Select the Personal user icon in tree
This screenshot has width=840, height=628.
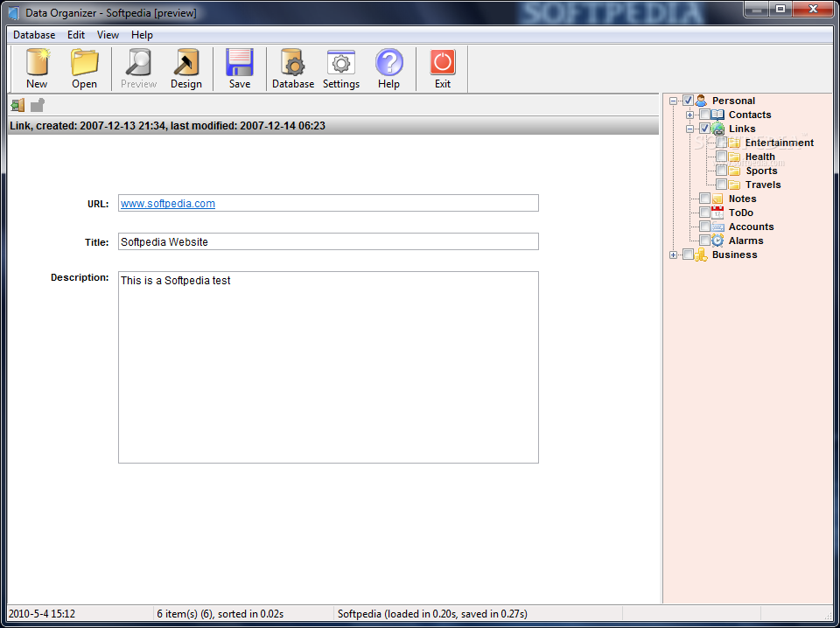[x=701, y=101]
